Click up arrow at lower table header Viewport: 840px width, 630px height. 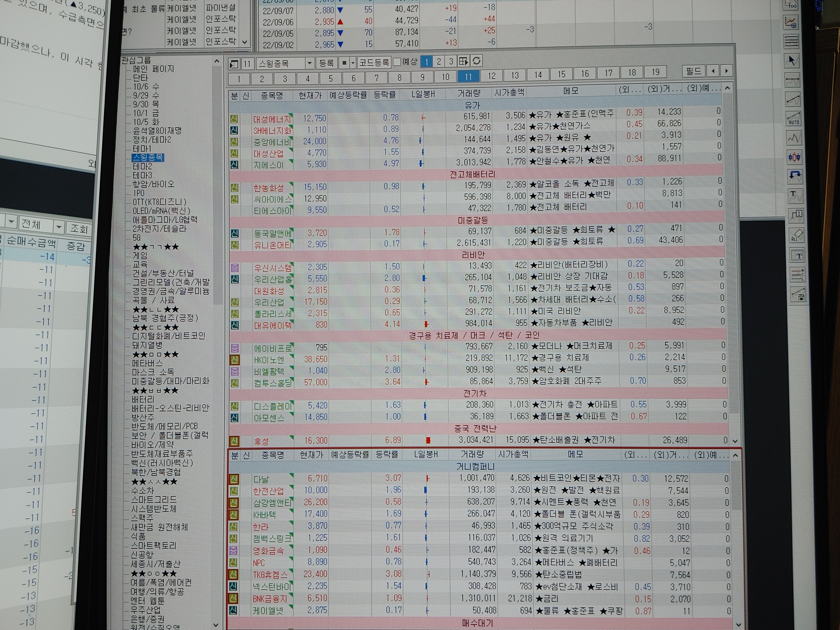pos(735,455)
